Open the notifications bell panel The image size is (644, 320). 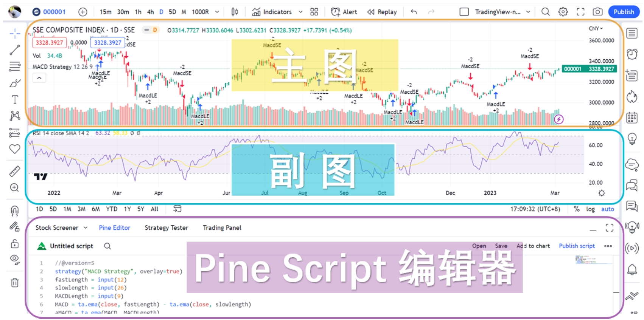632,269
